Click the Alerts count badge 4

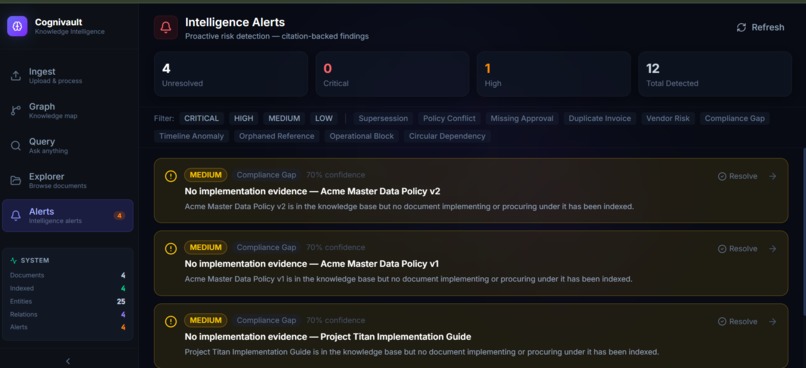tap(119, 216)
